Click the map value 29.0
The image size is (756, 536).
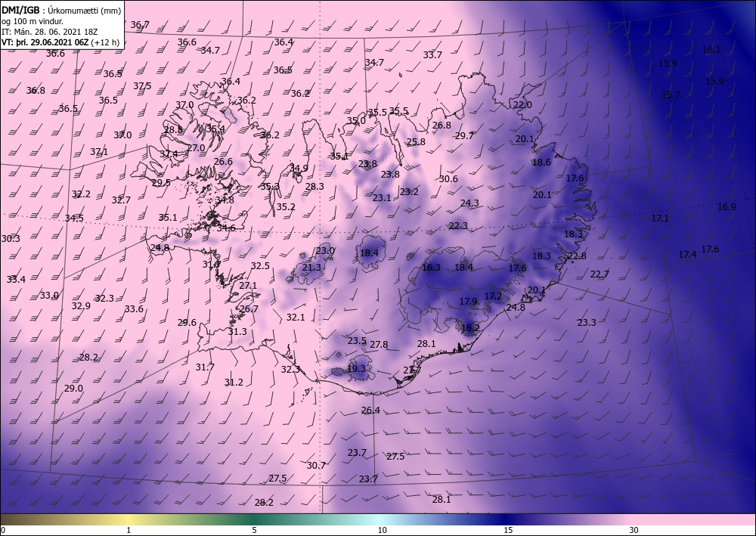click(x=73, y=389)
